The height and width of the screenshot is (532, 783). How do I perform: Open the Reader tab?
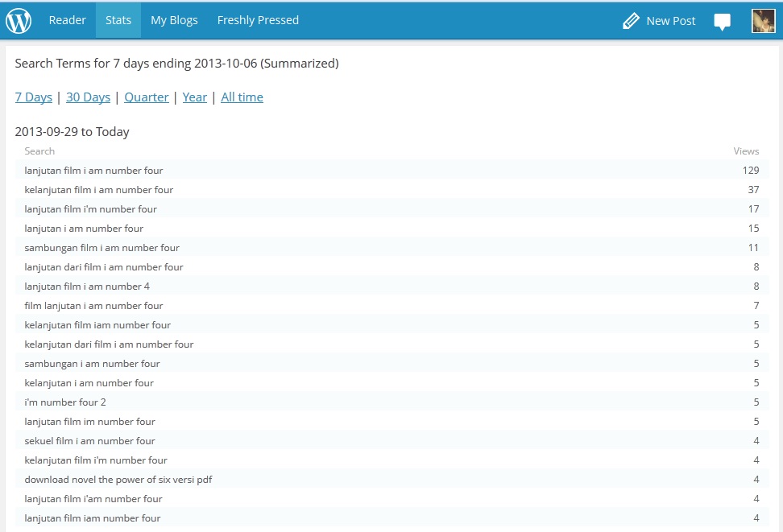[67, 20]
